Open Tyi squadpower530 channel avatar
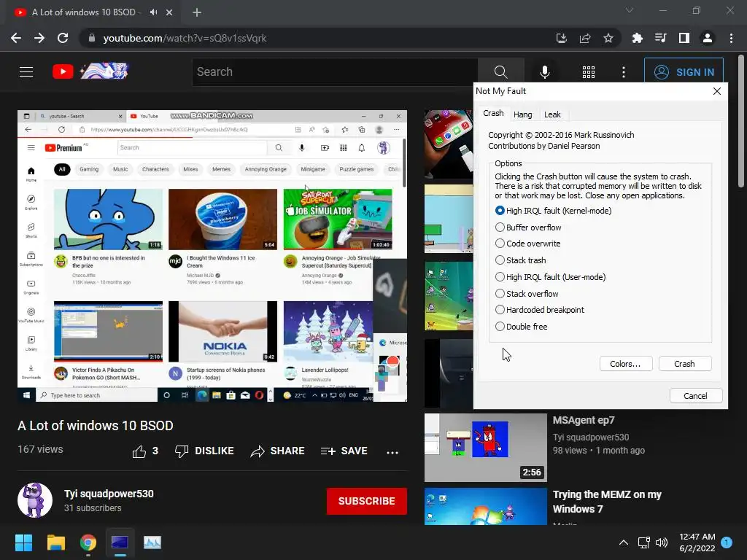This screenshot has width=747, height=560. tap(35, 500)
